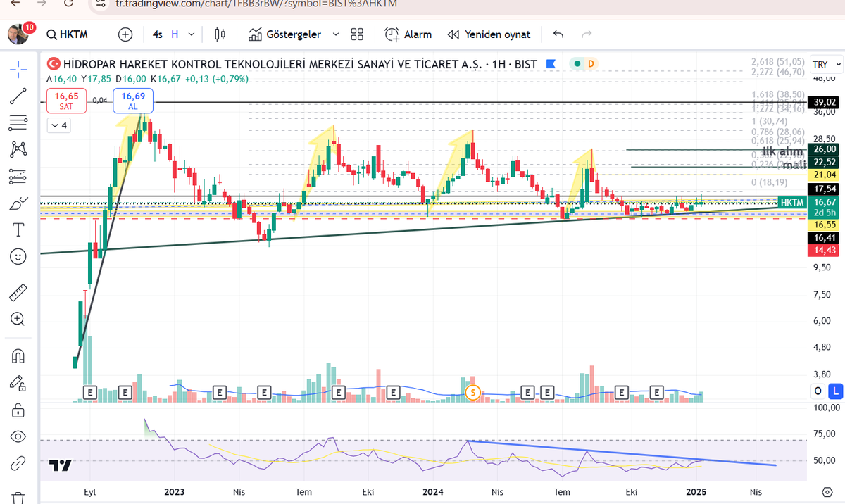Viewport: 845px width, 504px height.
Task: Toggle stay in drawing mode pencil-lock
Action: [18, 382]
